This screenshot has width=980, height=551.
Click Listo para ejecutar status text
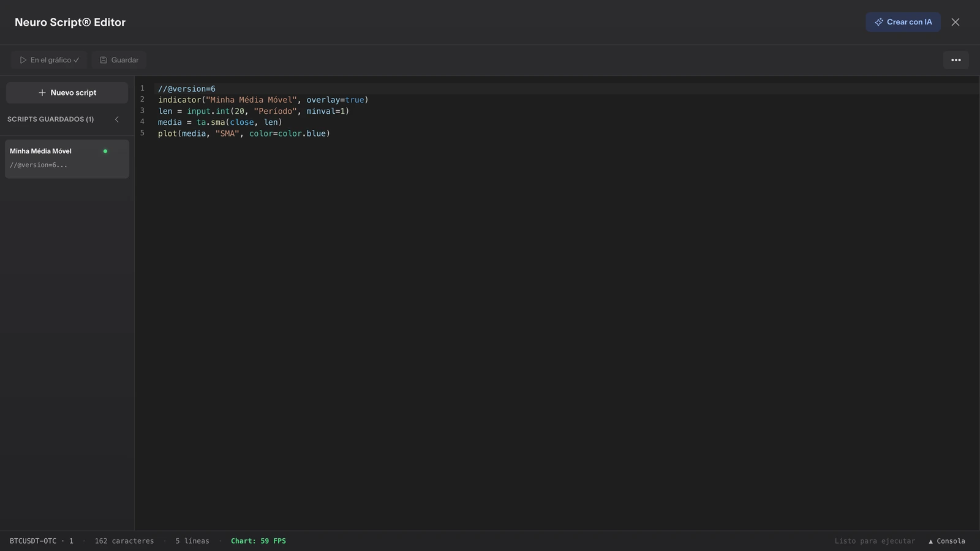875,541
